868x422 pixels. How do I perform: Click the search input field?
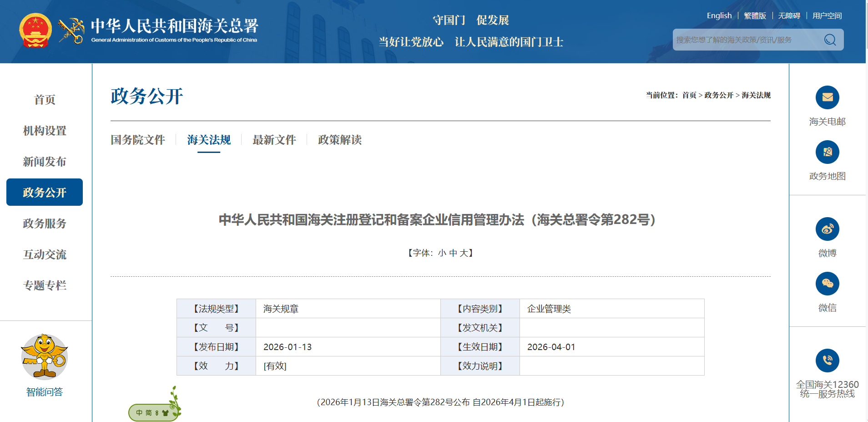746,40
